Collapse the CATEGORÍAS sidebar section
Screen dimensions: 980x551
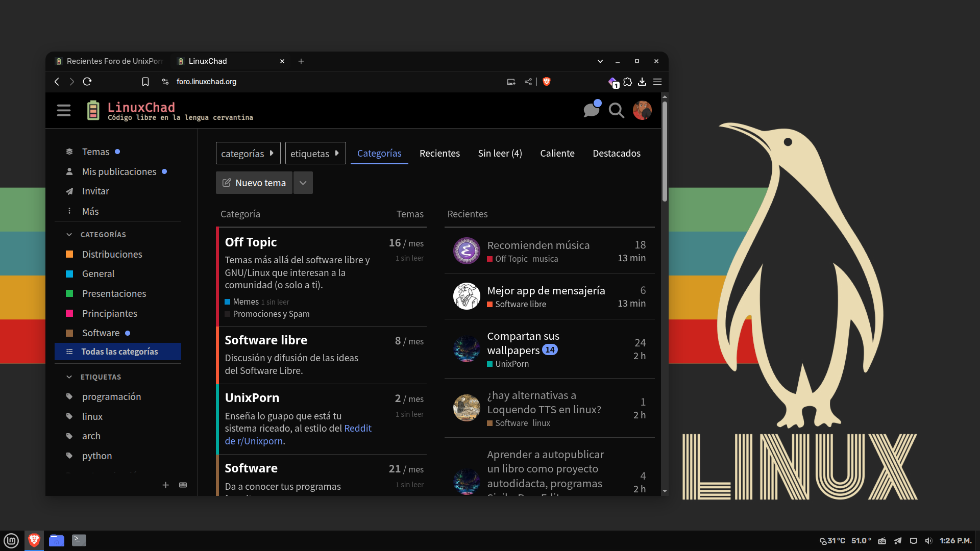69,235
